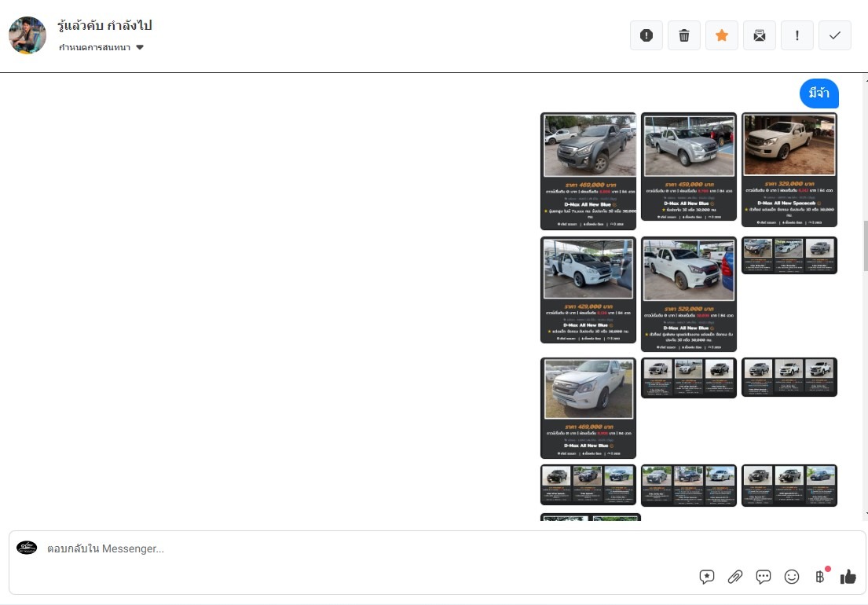Open saved replies star bubble icon

click(x=707, y=577)
